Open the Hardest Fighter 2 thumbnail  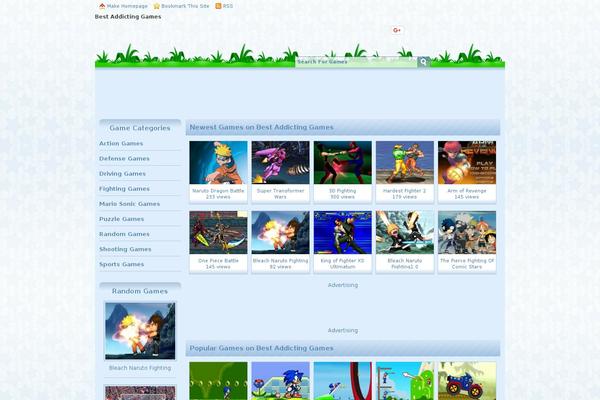coord(405,163)
